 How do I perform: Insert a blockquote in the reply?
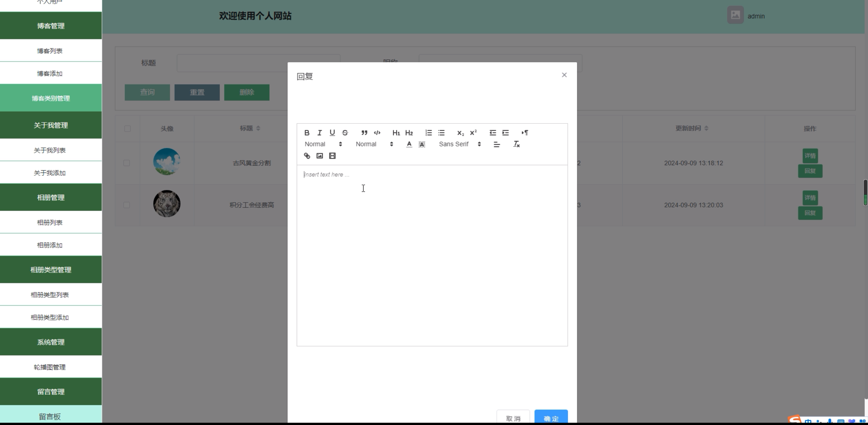(364, 133)
